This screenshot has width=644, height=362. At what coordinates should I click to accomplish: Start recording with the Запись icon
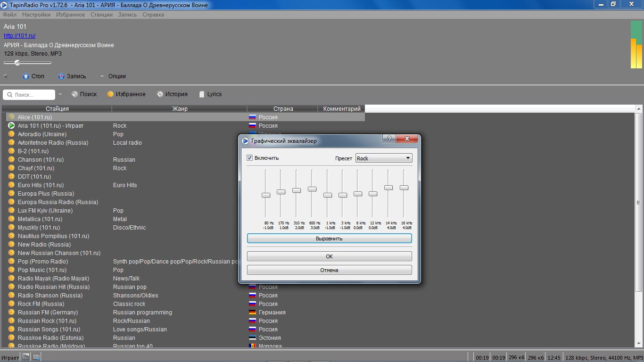(61, 76)
